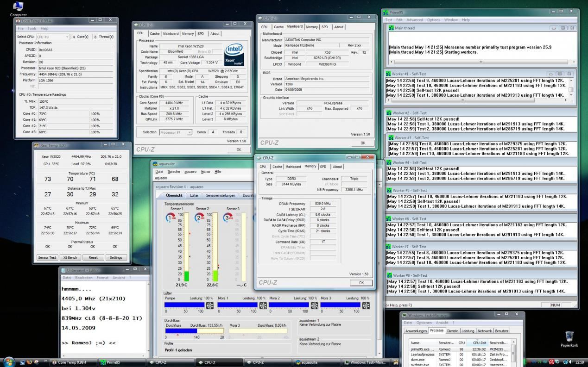
Task: Open Netzwerk tab in Task-Manager
Action: 485,331
